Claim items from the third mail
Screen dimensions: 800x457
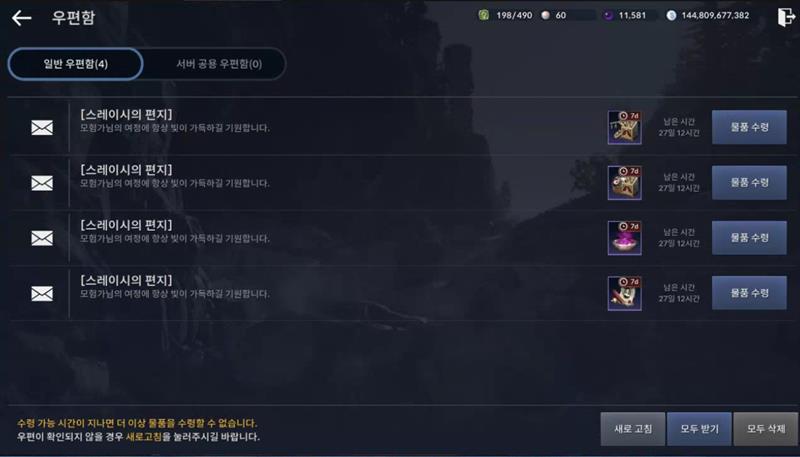(x=749, y=238)
